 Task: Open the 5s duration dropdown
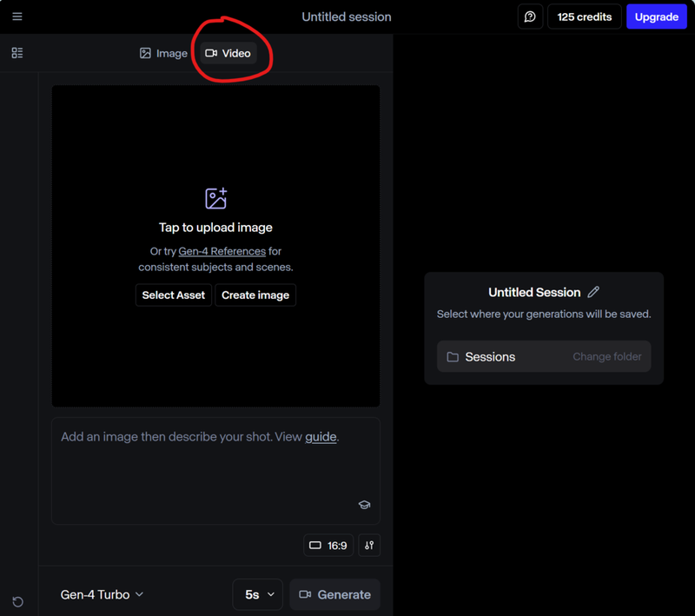click(x=257, y=594)
